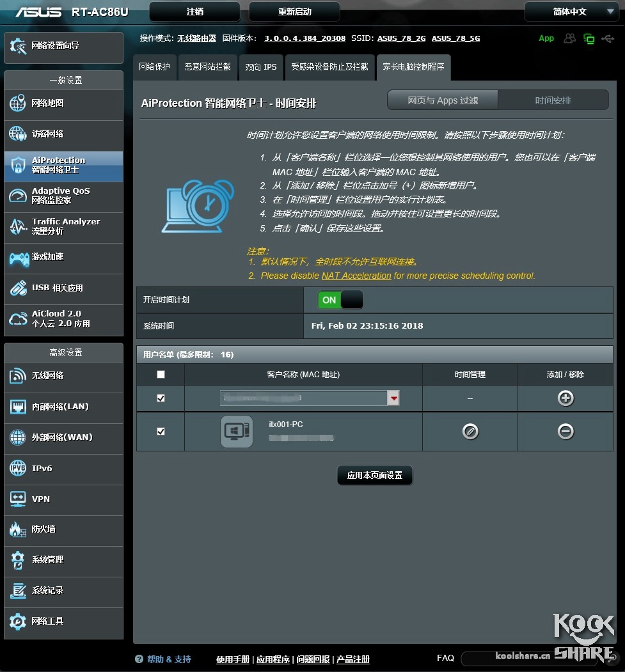Switch to the 受感染设备防止及拦截 tab
Viewport: 625px width, 672px height.
[x=329, y=67]
